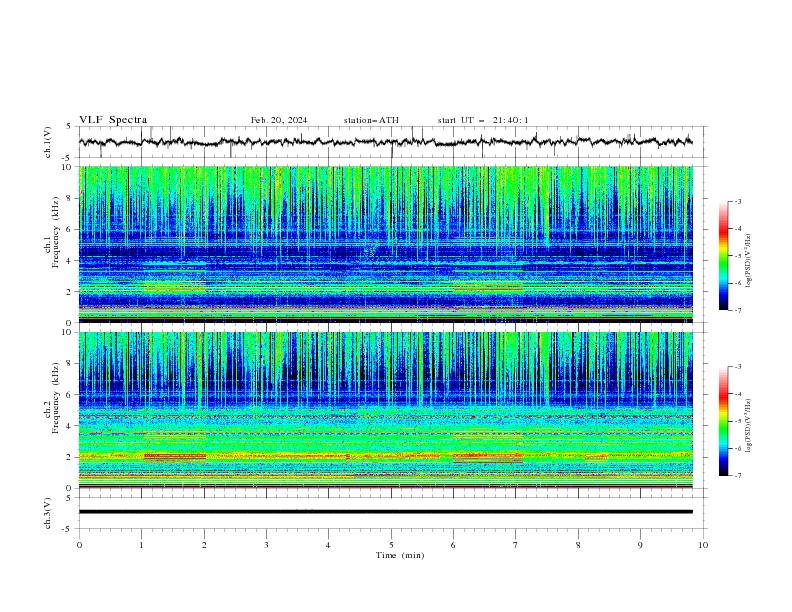Click the 'VLF Spectra' title text
The image size is (792, 612).
click(113, 120)
